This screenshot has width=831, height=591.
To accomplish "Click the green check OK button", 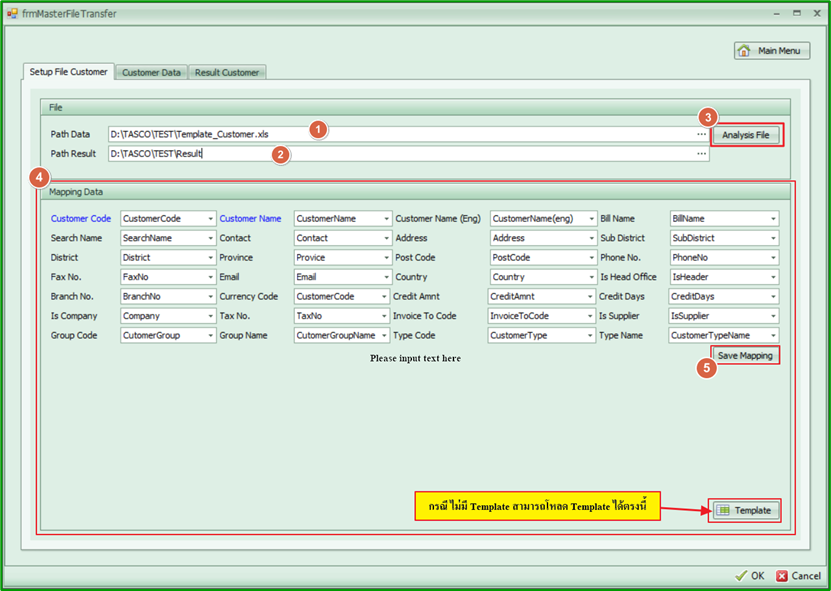I will (x=750, y=576).
